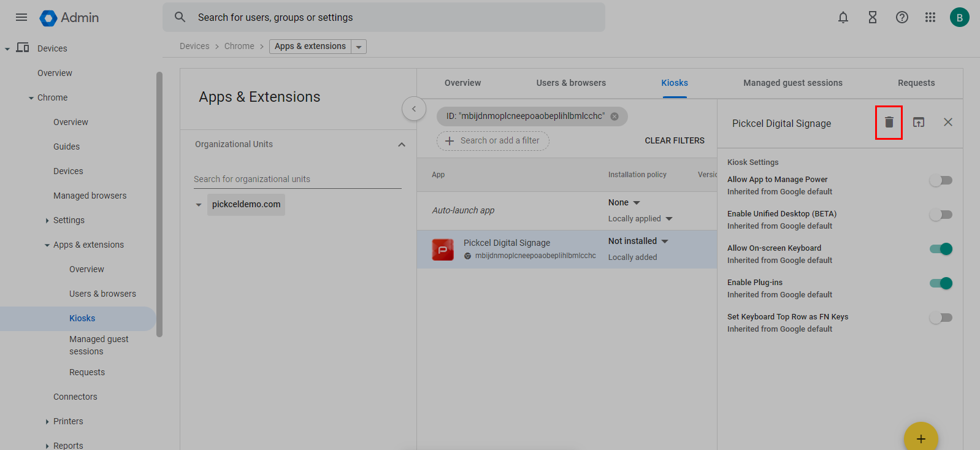The image size is (980, 450).
Task: Collapse the organizational units side panel
Action: (x=414, y=109)
